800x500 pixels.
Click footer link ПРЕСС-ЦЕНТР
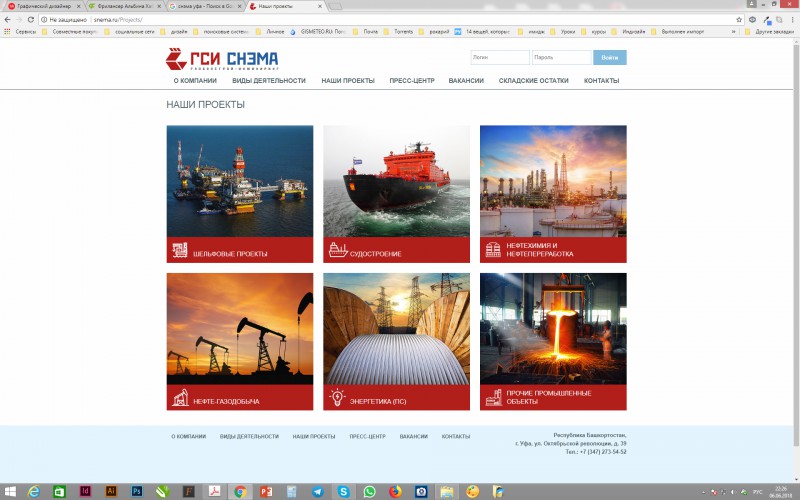[367, 436]
